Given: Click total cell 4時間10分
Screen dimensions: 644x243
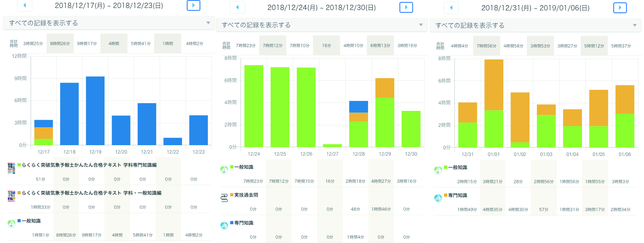Looking at the screenshot, I should [354, 45].
